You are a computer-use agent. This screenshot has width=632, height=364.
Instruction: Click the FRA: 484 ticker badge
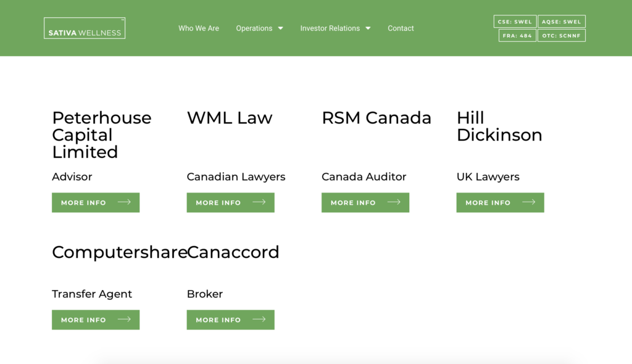[x=517, y=35]
